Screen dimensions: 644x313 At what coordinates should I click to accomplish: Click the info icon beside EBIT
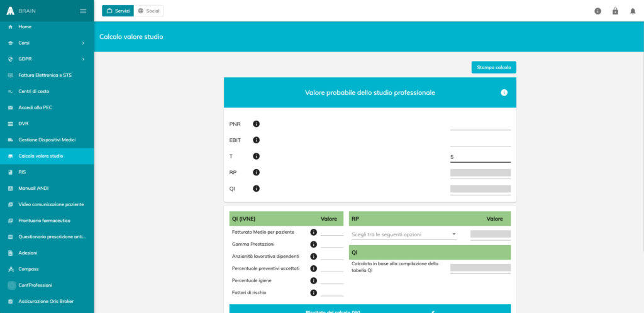[256, 140]
